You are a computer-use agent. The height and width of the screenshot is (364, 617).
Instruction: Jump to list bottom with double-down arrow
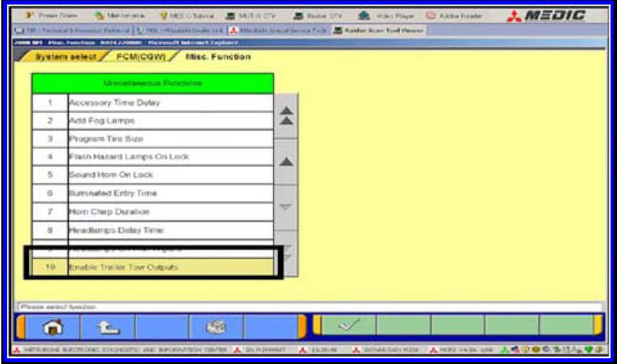286,254
